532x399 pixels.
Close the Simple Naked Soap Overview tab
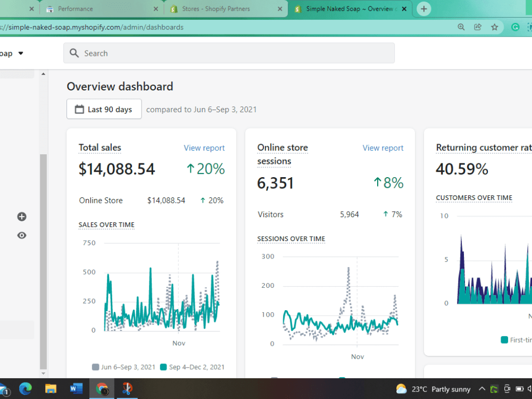(x=404, y=9)
